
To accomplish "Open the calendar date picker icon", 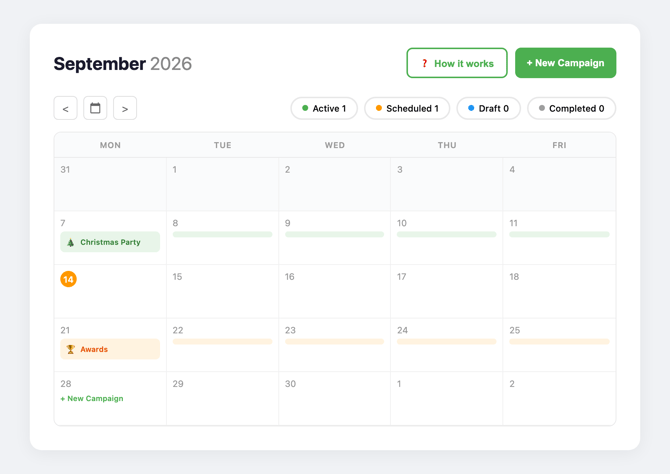I will [x=95, y=108].
